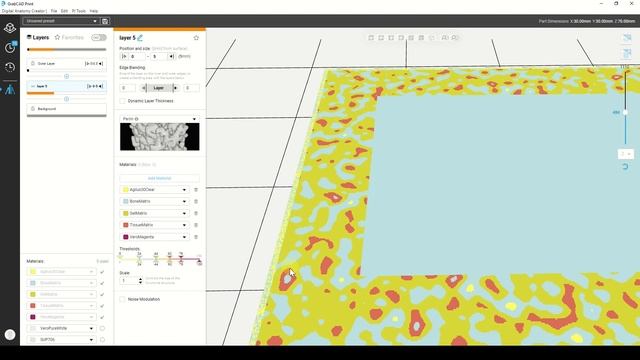
Task: Delete the GelMatrix material
Action: 196,213
